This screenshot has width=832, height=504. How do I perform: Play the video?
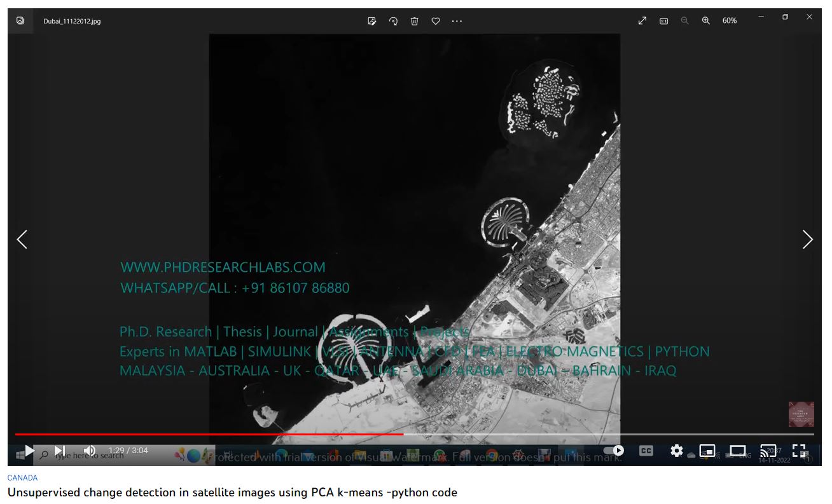click(x=29, y=451)
